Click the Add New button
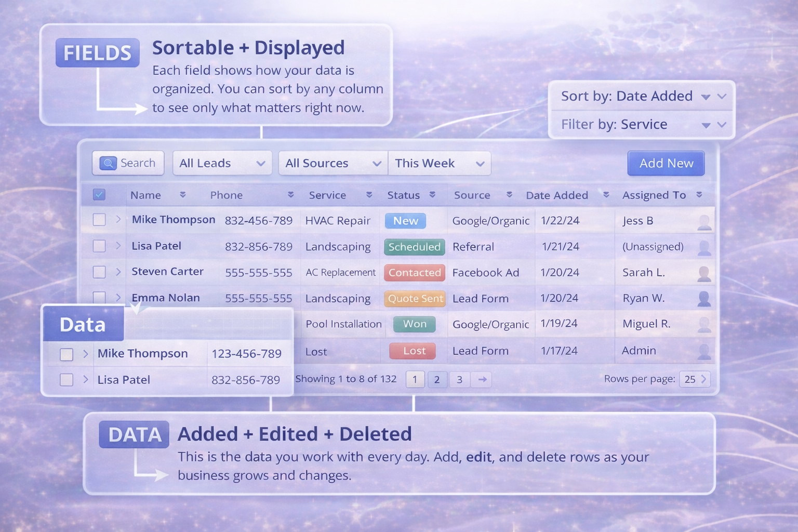The image size is (798, 532). click(666, 163)
